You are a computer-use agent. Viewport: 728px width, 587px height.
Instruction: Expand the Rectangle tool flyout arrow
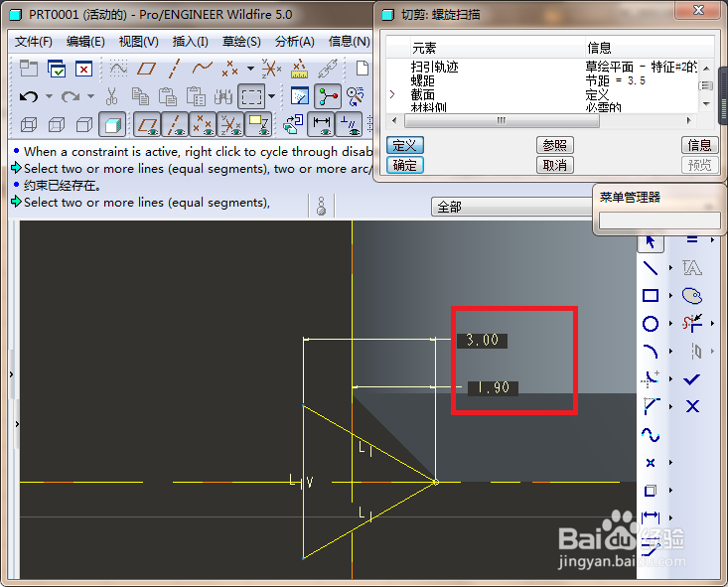coord(671,296)
